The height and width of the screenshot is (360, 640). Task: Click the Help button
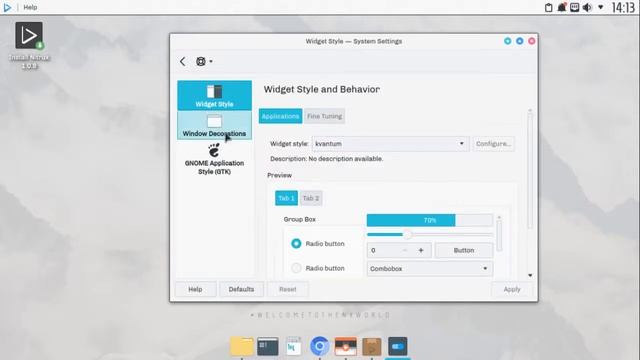tap(195, 289)
